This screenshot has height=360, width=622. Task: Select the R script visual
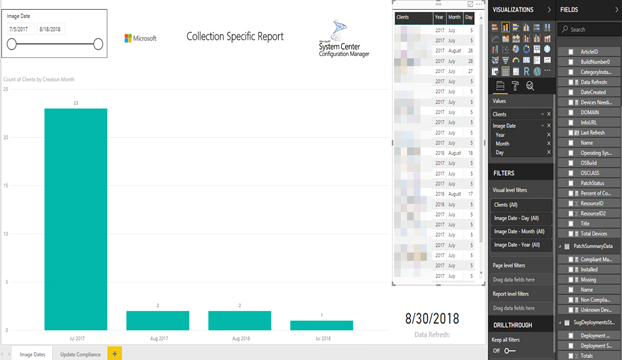526,71
